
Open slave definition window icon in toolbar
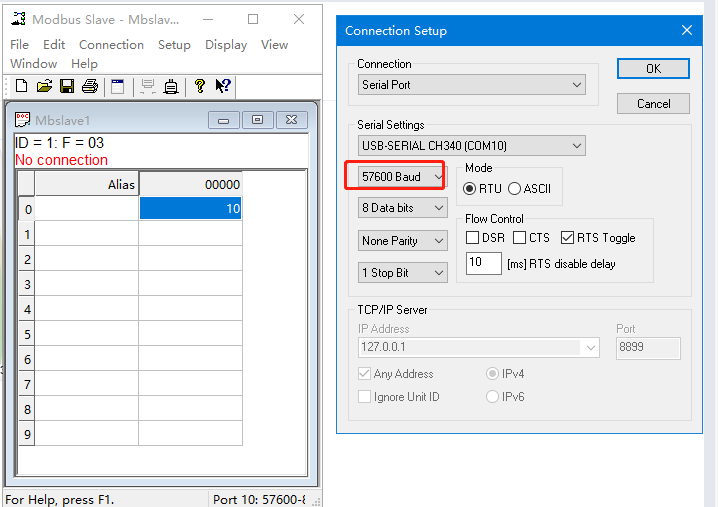pyautogui.click(x=118, y=87)
